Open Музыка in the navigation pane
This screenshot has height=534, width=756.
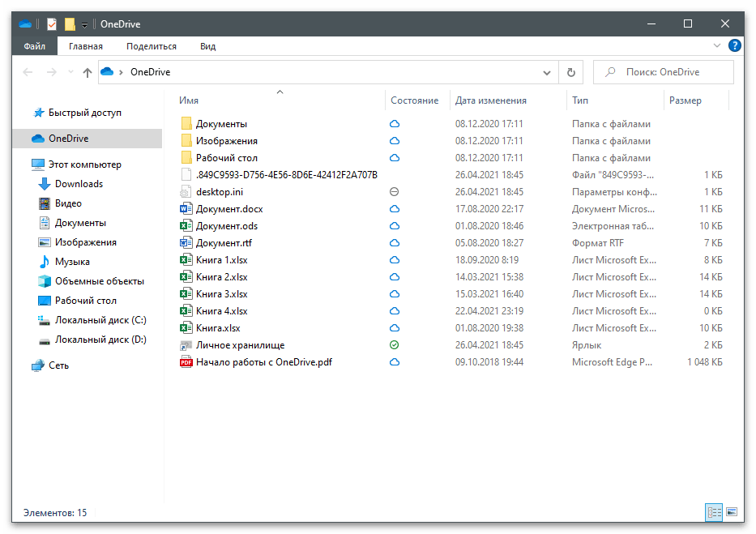pyautogui.click(x=72, y=262)
